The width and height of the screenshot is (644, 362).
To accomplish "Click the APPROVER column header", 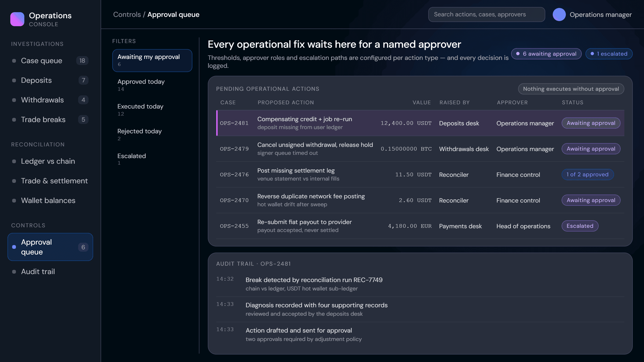I will tap(512, 102).
